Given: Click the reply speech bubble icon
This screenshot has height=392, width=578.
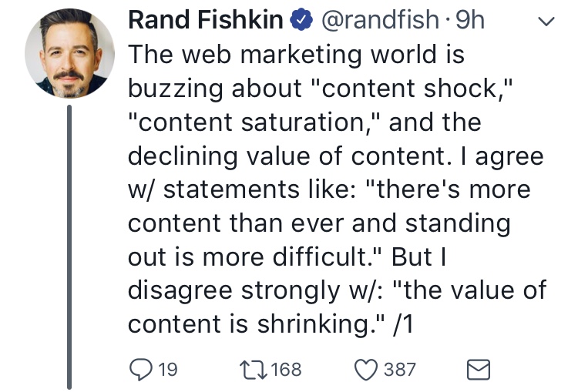Looking at the screenshot, I should pyautogui.click(x=141, y=370).
